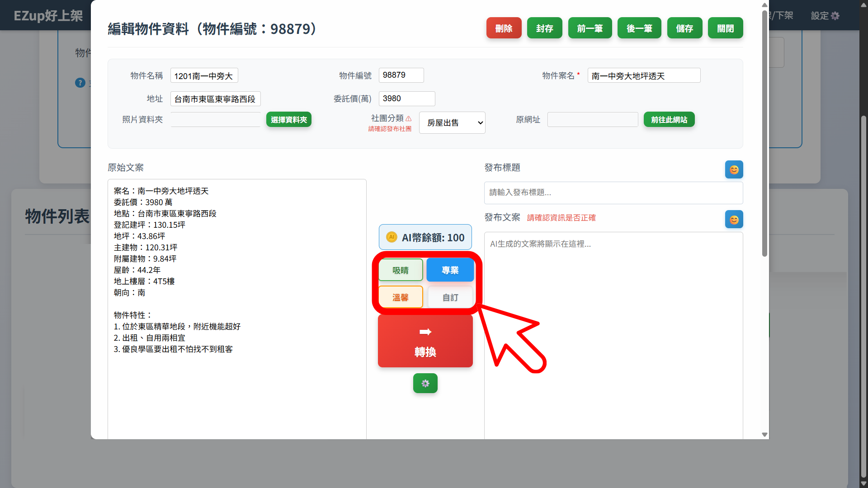Click '2. 出租、自用兩相宜' in original text
Screen dimensions: 868x488
click(x=149, y=338)
